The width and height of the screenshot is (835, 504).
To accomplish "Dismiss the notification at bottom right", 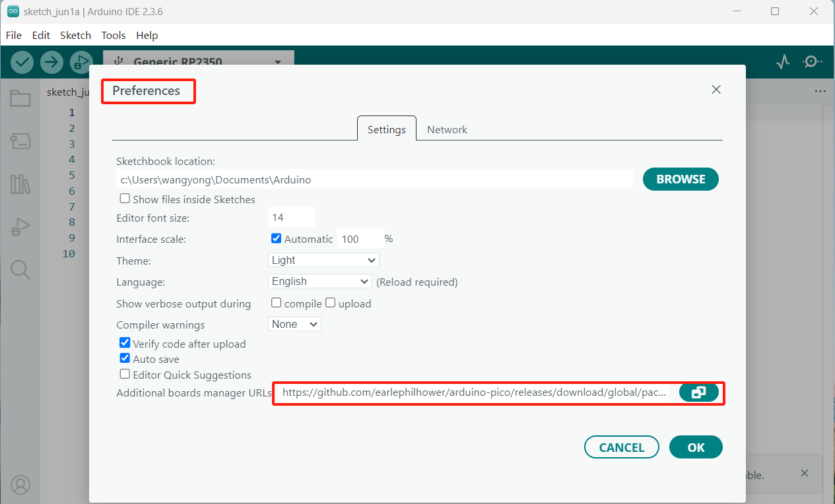I will [x=805, y=473].
